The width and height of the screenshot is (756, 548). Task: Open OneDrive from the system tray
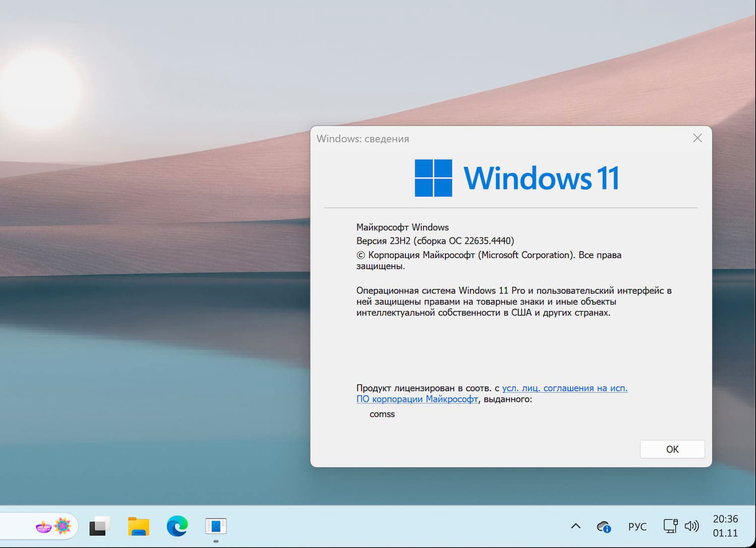[604, 527]
